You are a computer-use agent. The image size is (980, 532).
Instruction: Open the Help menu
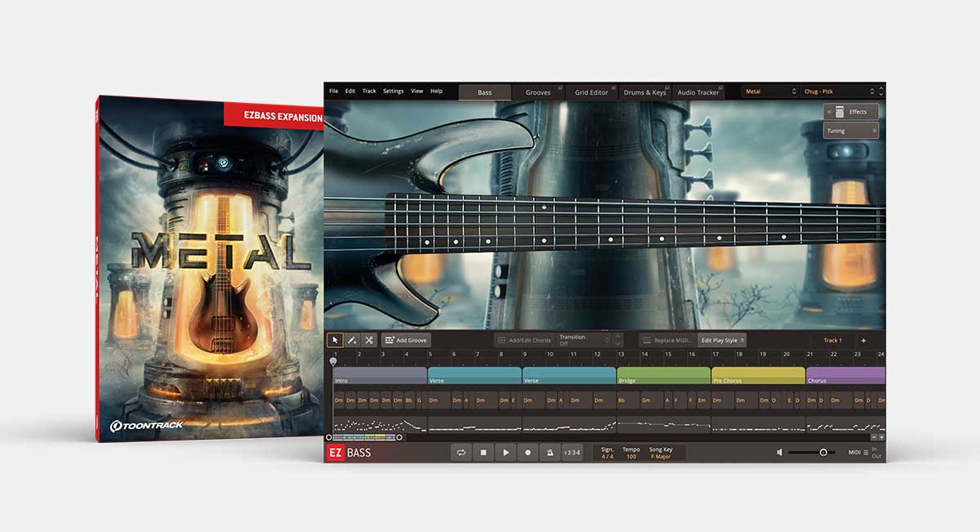pyautogui.click(x=437, y=92)
